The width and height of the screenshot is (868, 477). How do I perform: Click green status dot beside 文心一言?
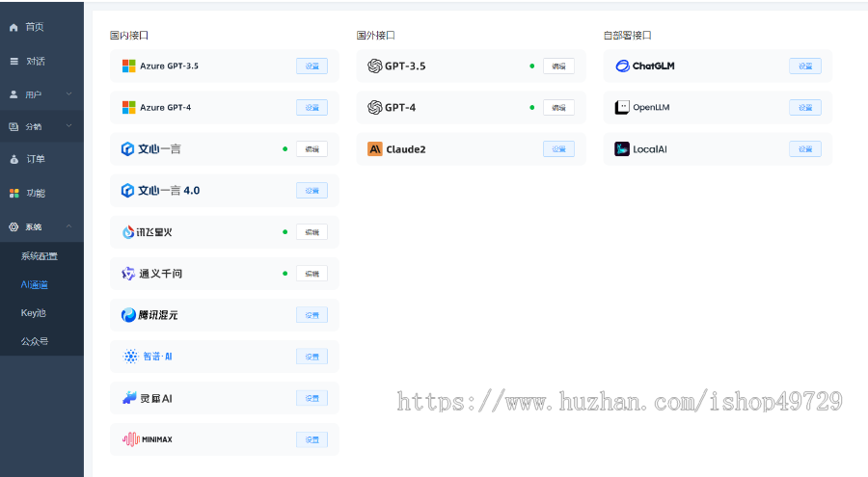[x=285, y=148]
